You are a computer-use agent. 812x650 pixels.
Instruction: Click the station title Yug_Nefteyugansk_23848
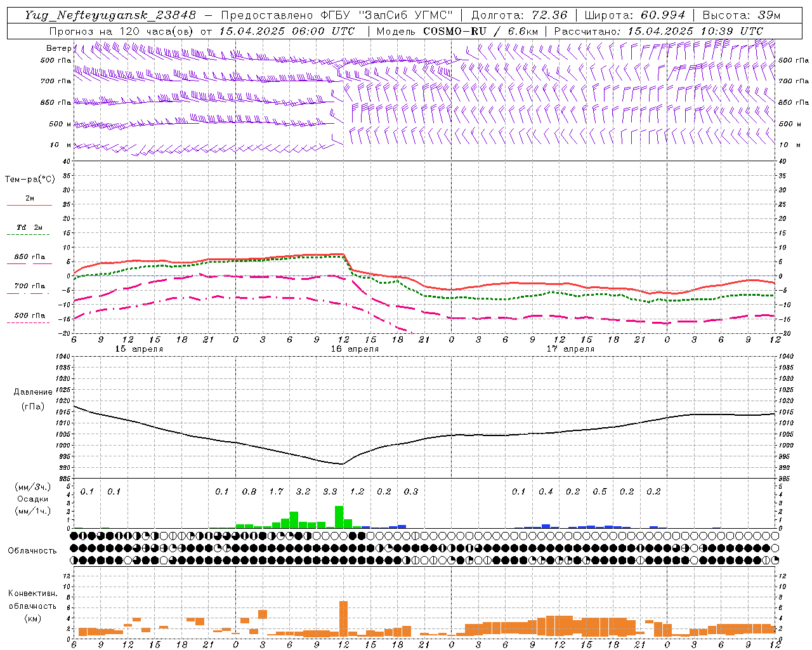[110, 15]
